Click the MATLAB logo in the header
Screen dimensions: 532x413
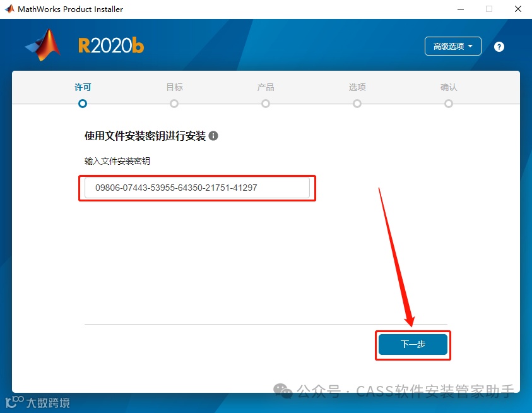point(43,45)
